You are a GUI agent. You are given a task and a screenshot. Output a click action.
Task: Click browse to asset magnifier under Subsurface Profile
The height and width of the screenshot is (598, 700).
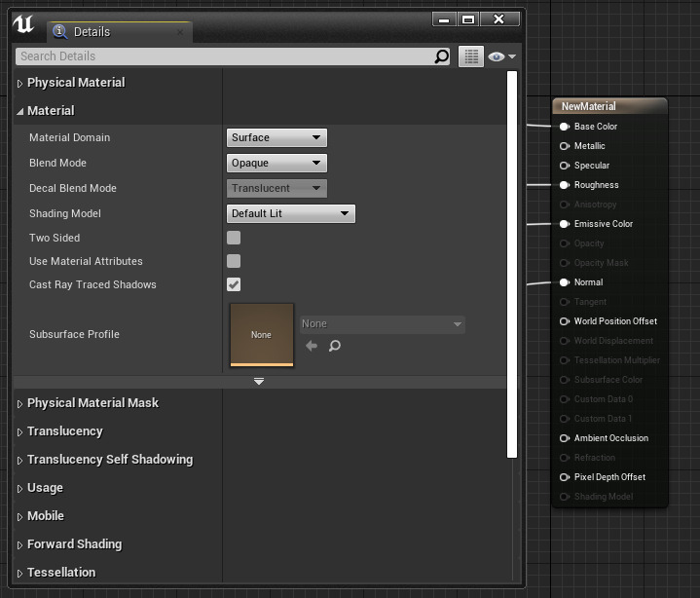pos(335,346)
